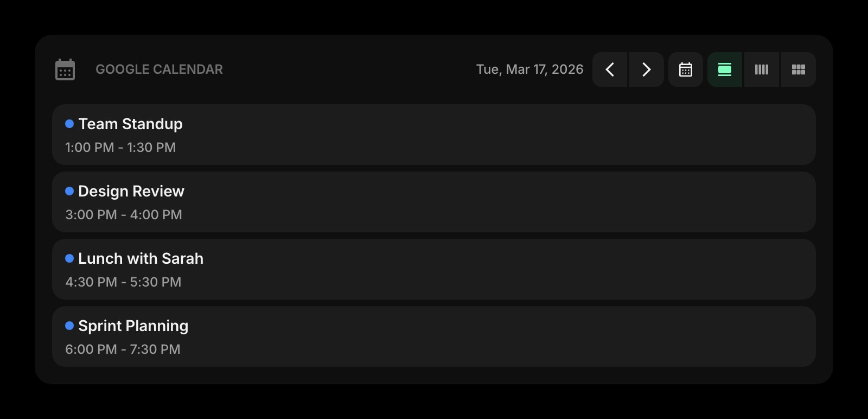This screenshot has height=419, width=868.
Task: Select the GOOGLE CALENDAR header label
Action: click(159, 69)
